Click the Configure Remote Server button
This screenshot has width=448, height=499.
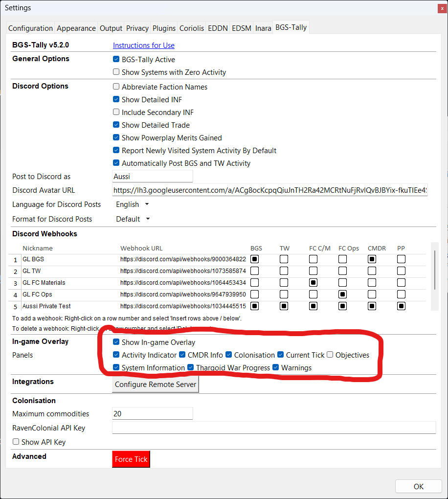tap(155, 385)
